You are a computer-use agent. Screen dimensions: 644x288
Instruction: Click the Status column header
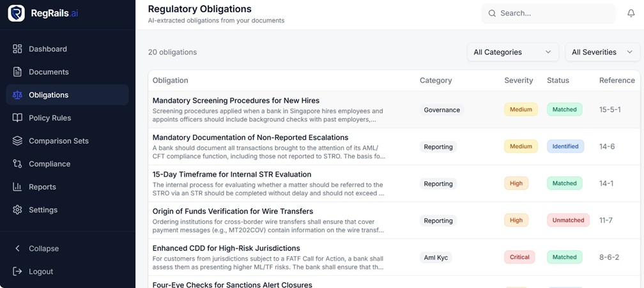558,80
